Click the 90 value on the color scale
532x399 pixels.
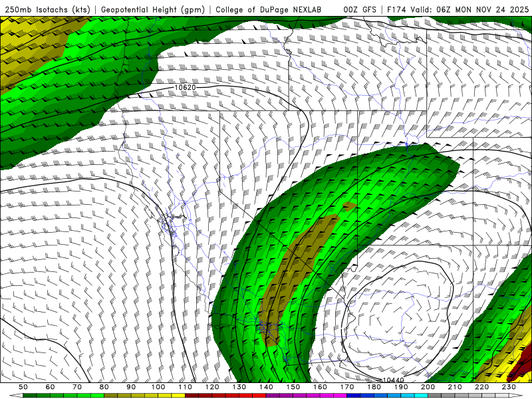point(131,387)
